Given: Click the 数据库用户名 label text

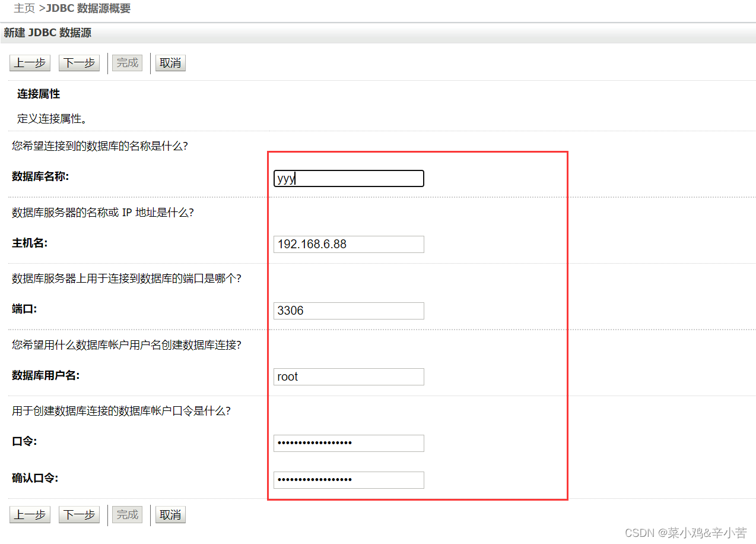Looking at the screenshot, I should [x=46, y=375].
